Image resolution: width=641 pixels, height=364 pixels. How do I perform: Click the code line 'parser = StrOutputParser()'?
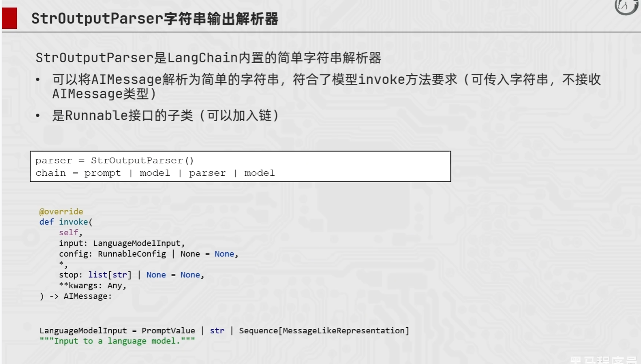115,161
